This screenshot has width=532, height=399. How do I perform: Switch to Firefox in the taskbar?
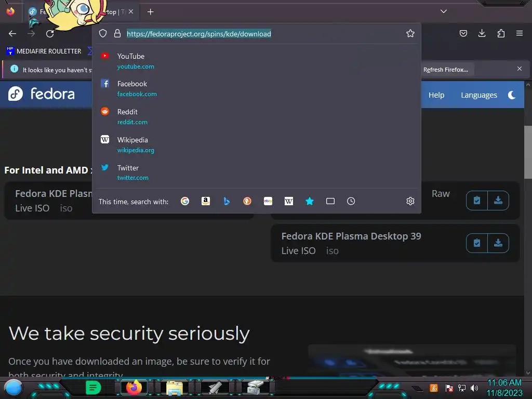point(134,388)
